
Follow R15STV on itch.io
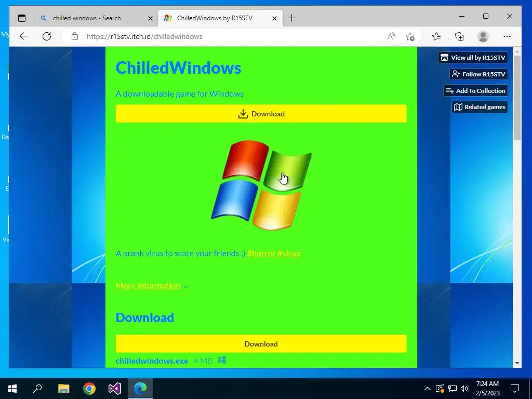(478, 74)
